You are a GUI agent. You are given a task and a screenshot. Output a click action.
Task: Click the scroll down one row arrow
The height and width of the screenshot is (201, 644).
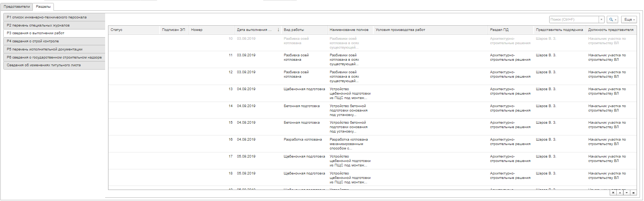[x=627, y=193]
